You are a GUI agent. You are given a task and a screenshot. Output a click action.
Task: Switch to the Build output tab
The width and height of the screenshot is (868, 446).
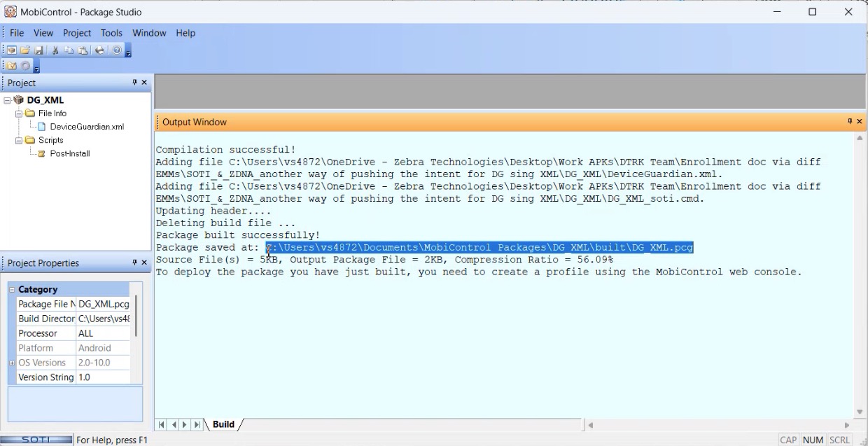223,424
